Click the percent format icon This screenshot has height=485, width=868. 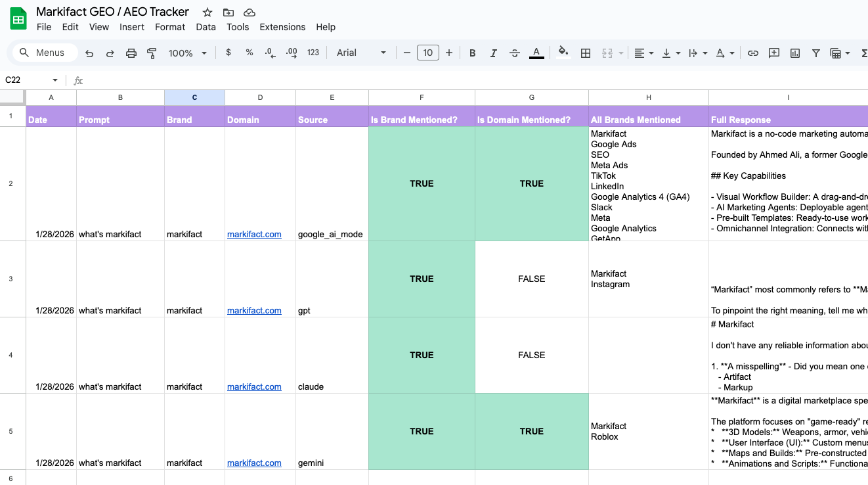[x=249, y=53]
